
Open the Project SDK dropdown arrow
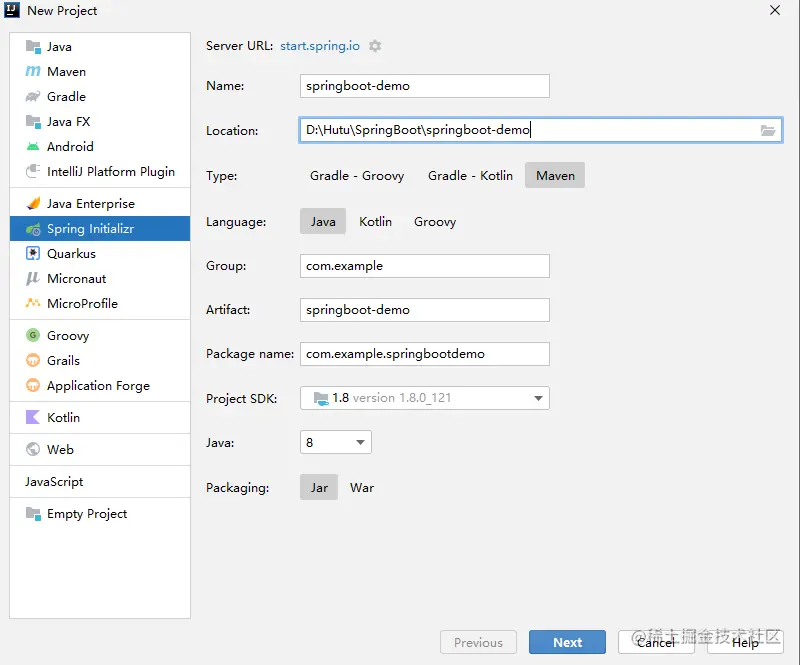click(538, 398)
